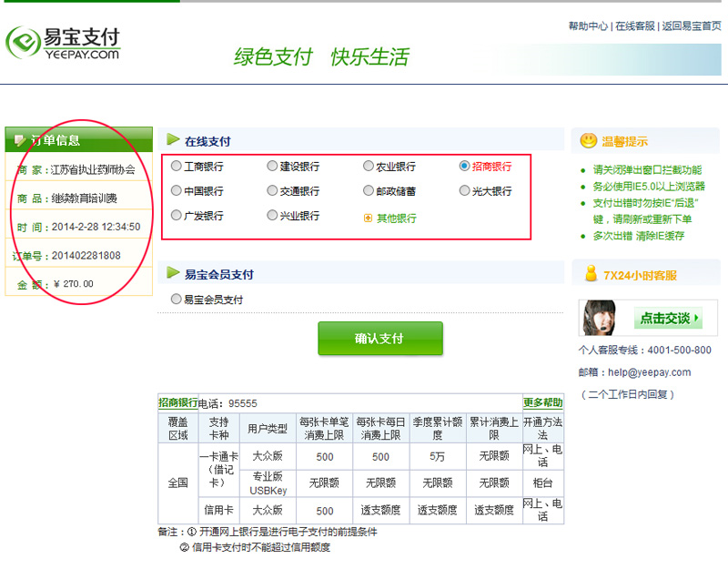Click tip 务必使用IE5.0以上浏览器

[649, 187]
